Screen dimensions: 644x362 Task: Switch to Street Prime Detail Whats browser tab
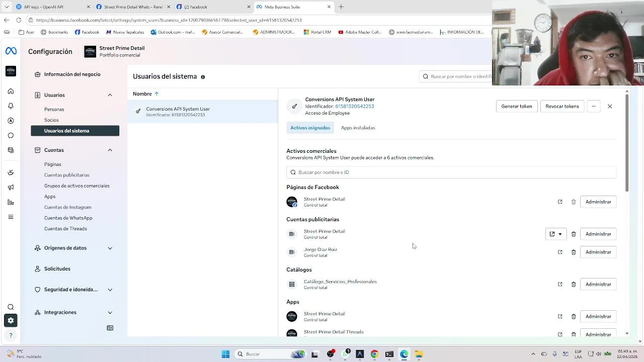132,7
